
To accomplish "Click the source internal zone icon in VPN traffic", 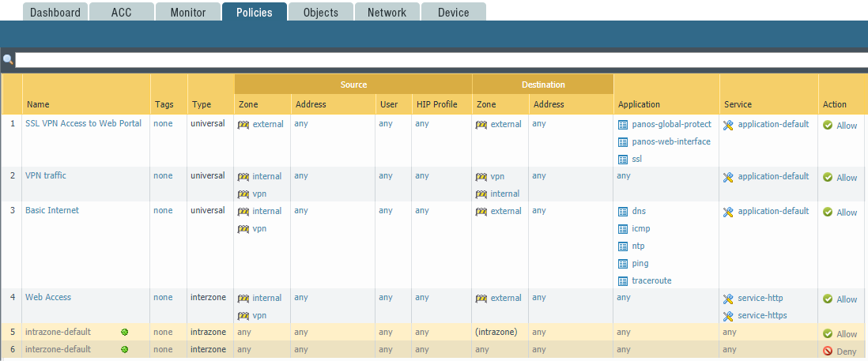I will pyautogui.click(x=243, y=176).
